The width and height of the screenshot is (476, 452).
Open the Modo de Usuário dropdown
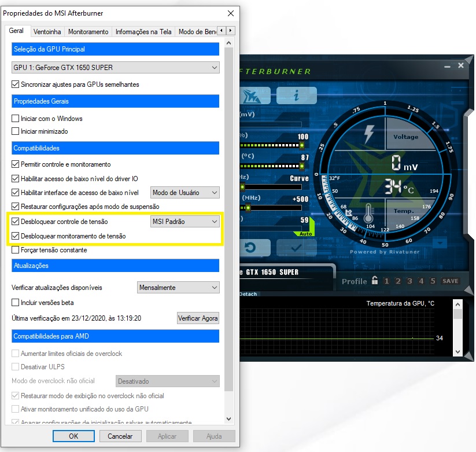185,193
